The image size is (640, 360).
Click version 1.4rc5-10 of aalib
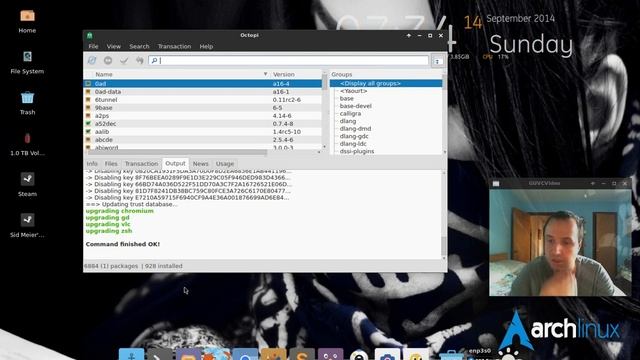click(x=287, y=132)
